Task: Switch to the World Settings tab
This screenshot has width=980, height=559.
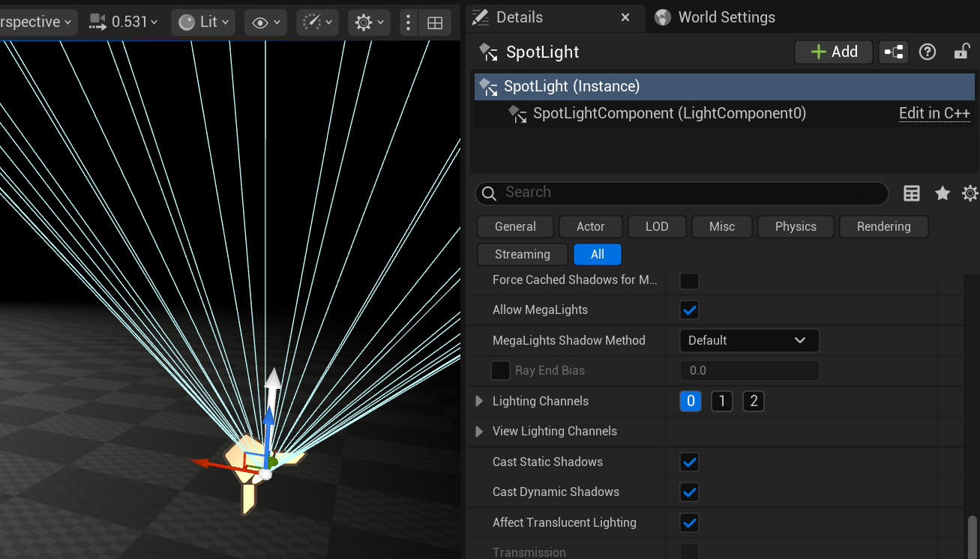Action: 715,17
